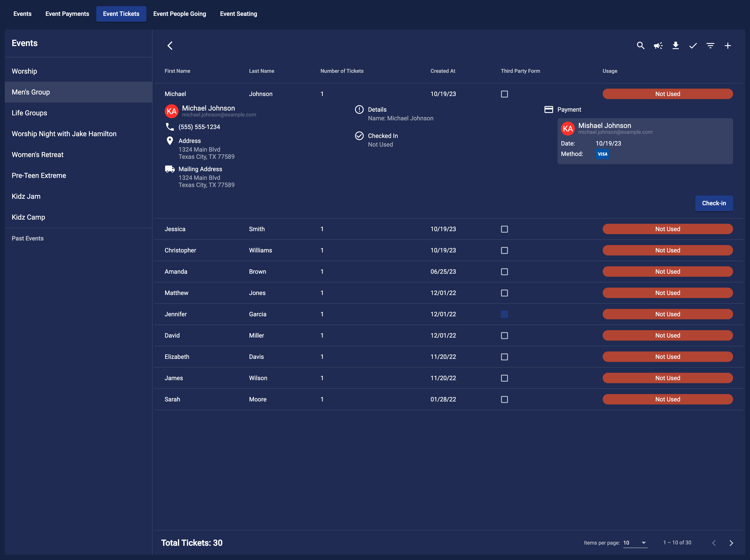This screenshot has height=560, width=750.
Task: Click the location pin Address icon
Action: (x=170, y=141)
